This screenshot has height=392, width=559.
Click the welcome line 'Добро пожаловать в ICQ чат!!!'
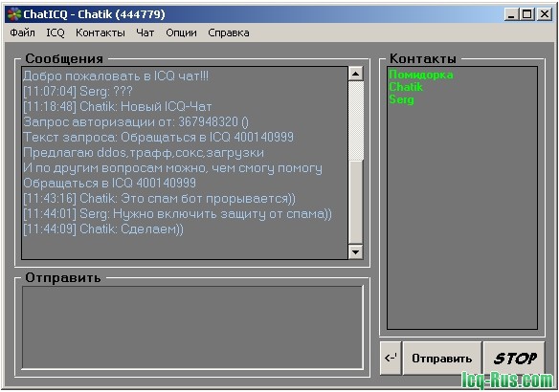(116, 76)
